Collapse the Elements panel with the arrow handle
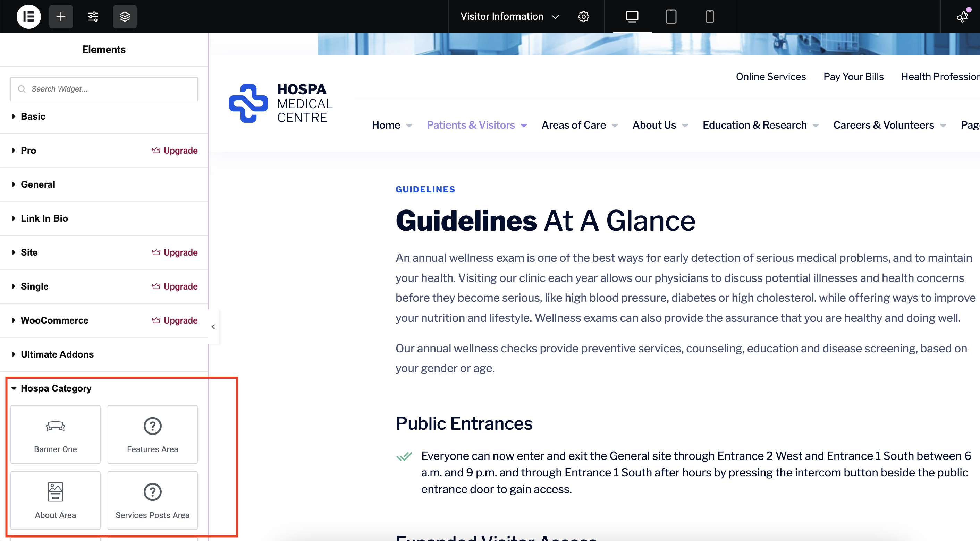Image resolution: width=980 pixels, height=541 pixels. point(213,327)
